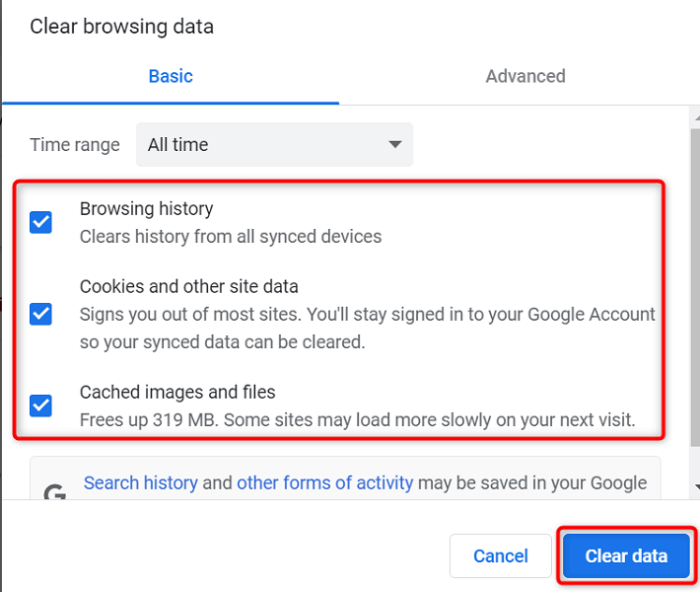This screenshot has height=592, width=700.
Task: Click the Frees up 319 MB description
Action: pos(357,419)
